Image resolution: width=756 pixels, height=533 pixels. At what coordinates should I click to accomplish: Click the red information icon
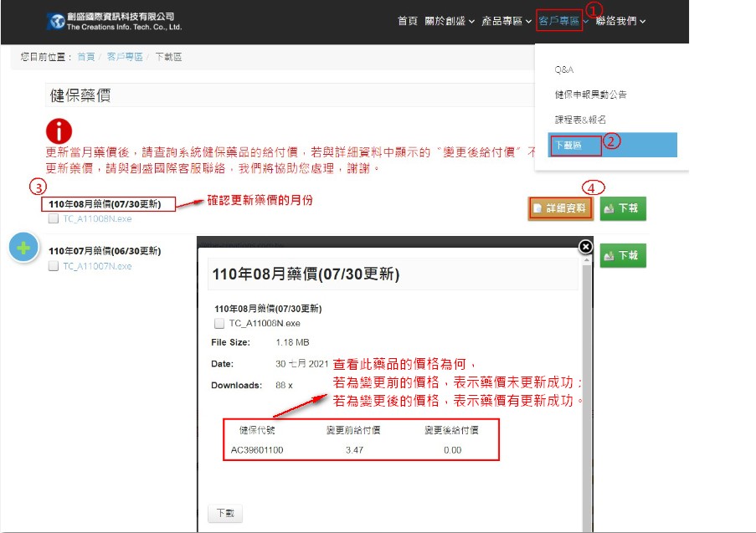59,131
